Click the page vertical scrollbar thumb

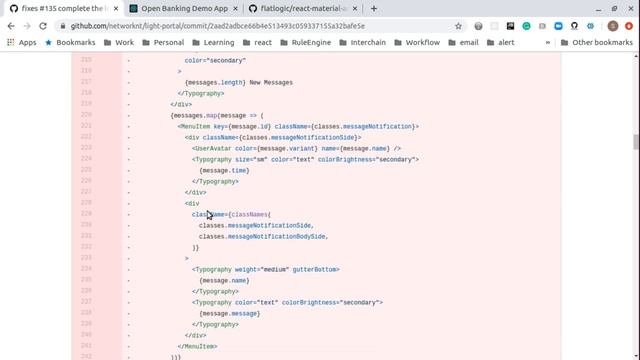[x=636, y=142]
